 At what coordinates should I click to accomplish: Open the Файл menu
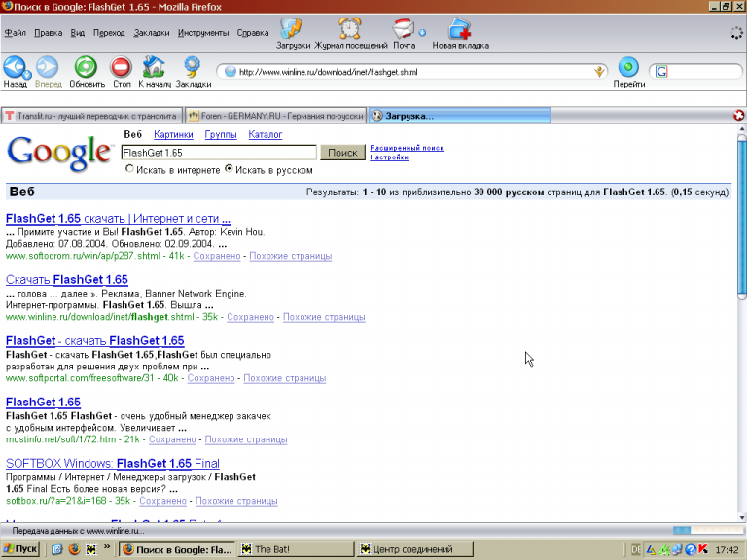tap(16, 33)
